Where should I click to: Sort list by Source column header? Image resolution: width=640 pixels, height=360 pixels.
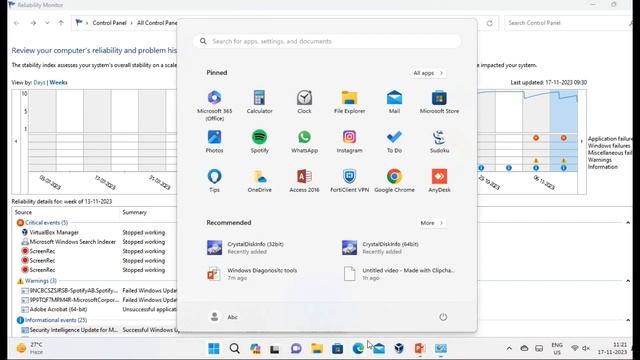pyautogui.click(x=23, y=212)
